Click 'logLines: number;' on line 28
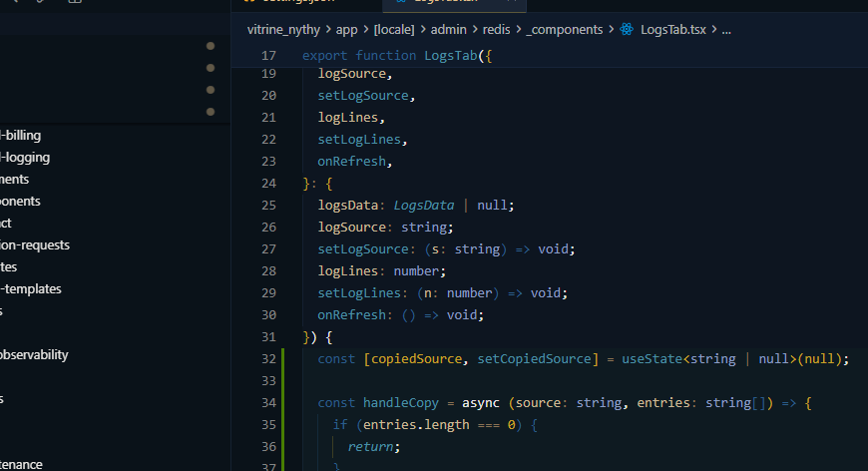 tap(381, 271)
